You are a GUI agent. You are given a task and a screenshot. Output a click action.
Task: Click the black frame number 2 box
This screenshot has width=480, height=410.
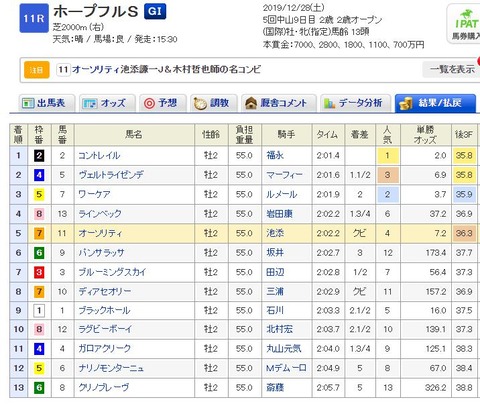click(39, 155)
